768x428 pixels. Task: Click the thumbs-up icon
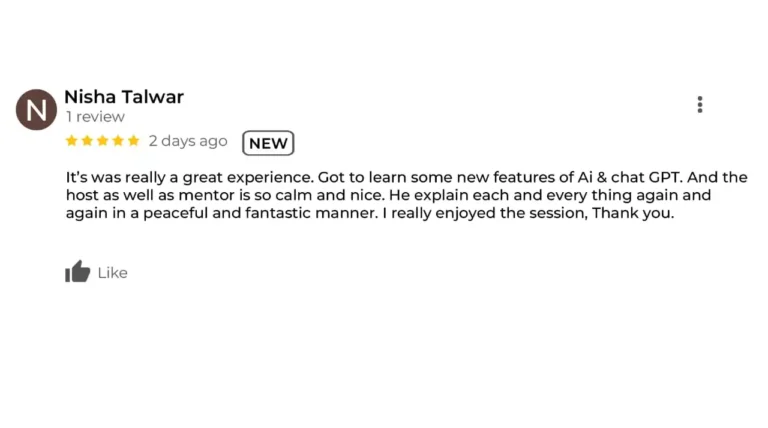(77, 271)
